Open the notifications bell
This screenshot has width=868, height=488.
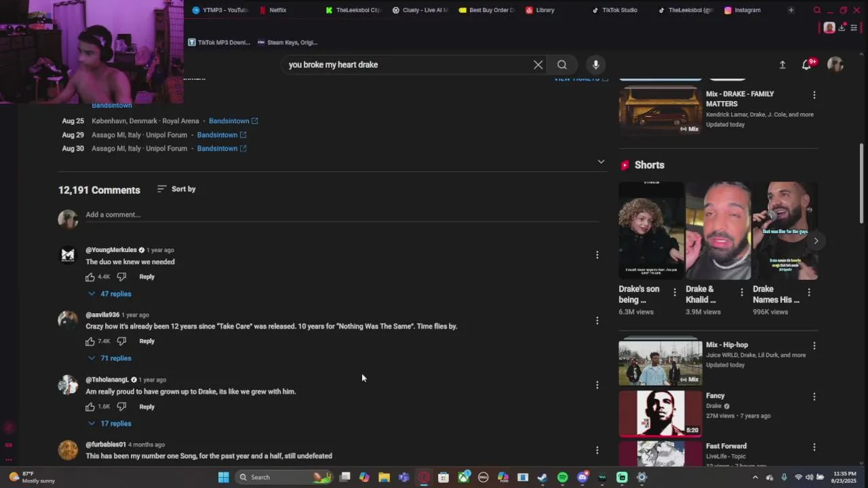coord(806,64)
